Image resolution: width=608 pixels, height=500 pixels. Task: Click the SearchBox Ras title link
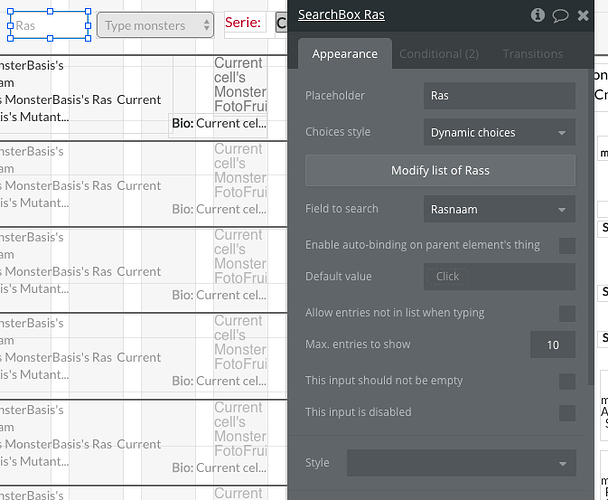click(341, 15)
